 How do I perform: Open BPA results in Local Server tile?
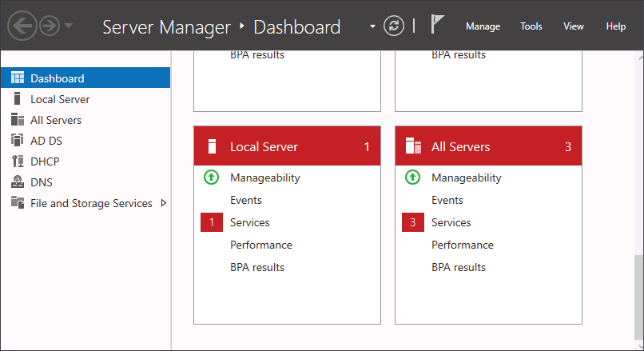(257, 267)
